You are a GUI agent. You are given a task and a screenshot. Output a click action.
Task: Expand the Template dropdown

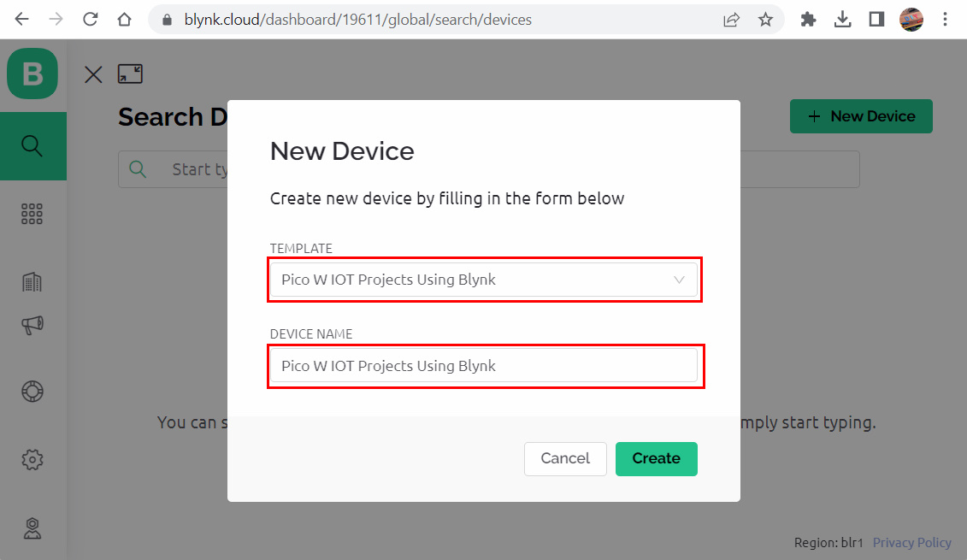484,280
